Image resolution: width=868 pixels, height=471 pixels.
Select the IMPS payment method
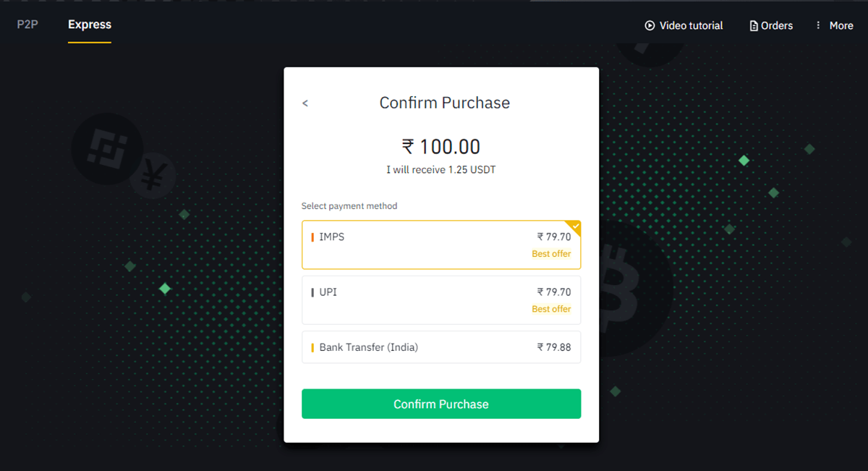pos(441,245)
